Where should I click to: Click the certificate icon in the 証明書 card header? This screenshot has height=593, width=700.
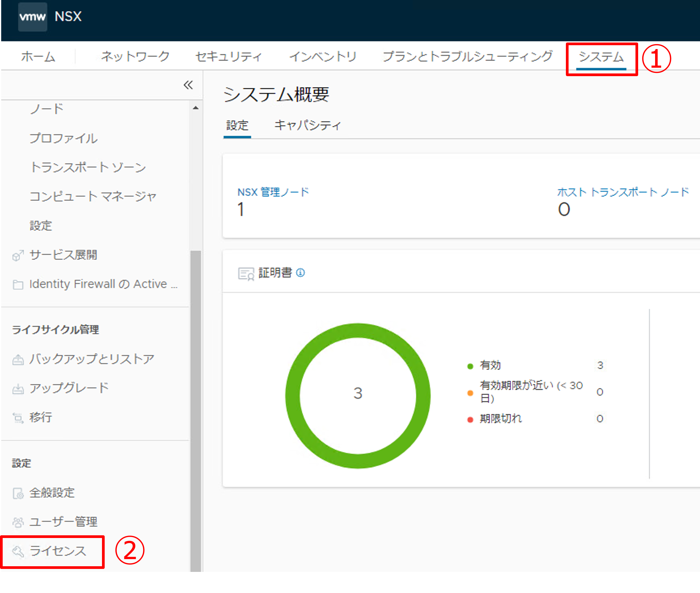[x=246, y=274]
